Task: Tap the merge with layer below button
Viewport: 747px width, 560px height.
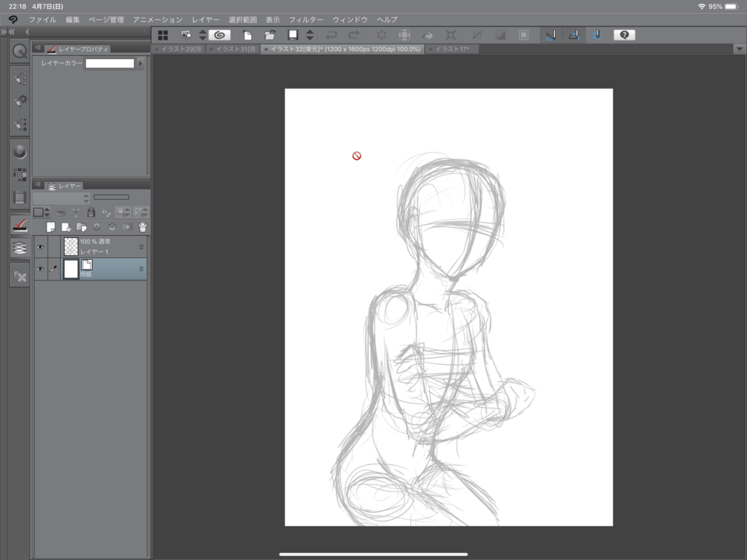Action: coord(112,226)
